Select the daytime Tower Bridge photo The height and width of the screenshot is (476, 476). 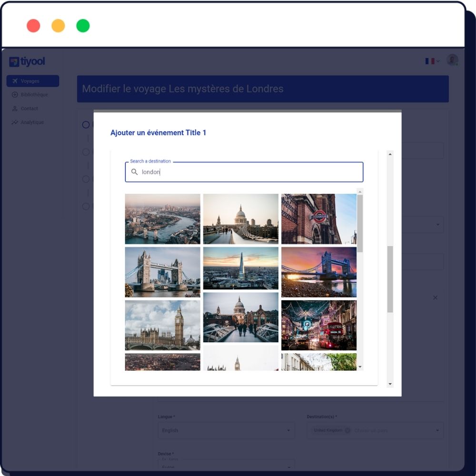(x=163, y=272)
